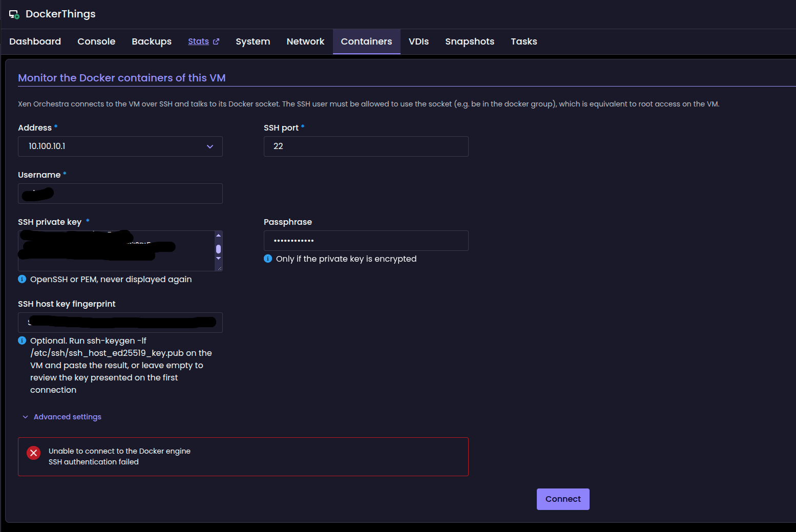Click the DockerThings title text
796x532 pixels.
coord(60,14)
